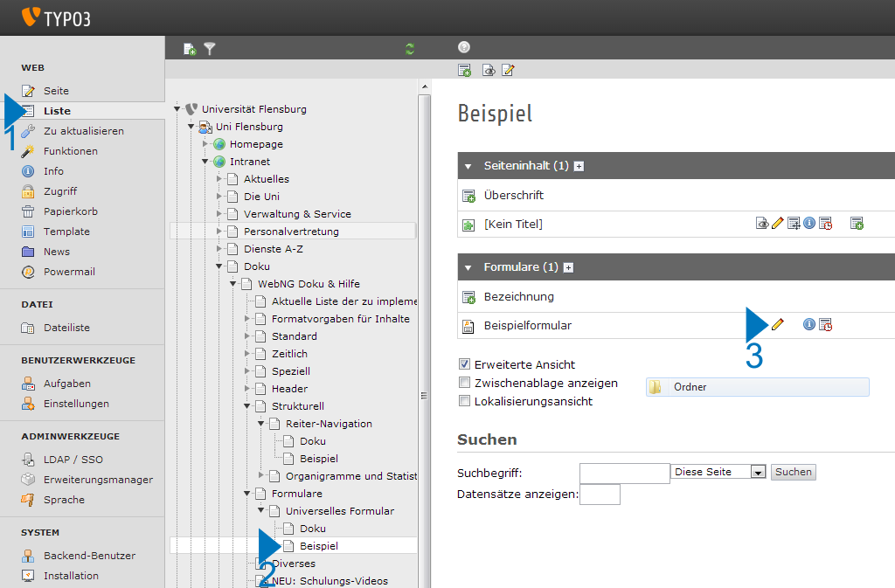The height and width of the screenshot is (588, 895).
Task: Click the pencil edit icon for Beispielformular
Action: (777, 325)
